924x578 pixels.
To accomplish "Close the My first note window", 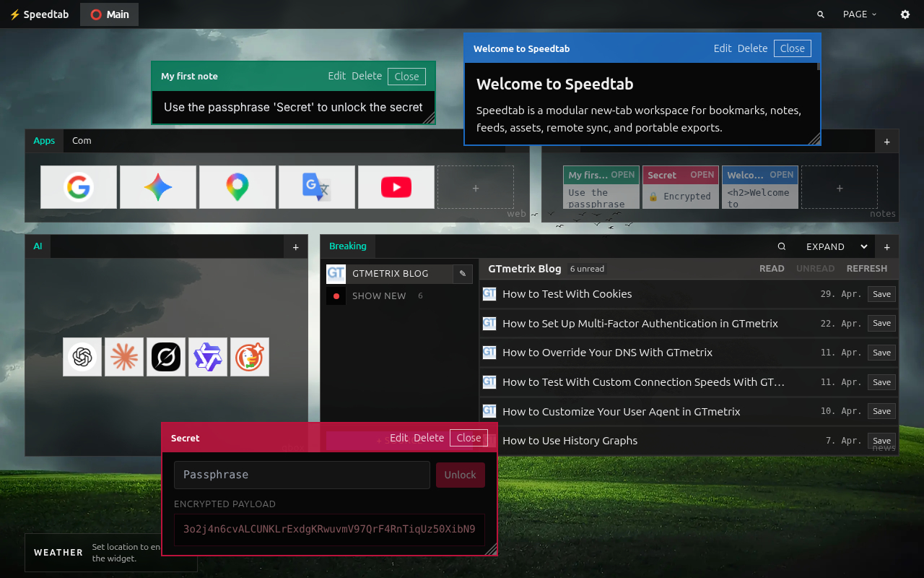I will pos(406,77).
